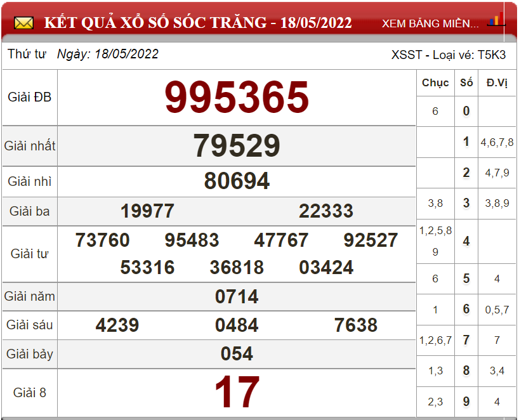Click the 0,5,7 units cell
The image size is (519, 420).
(x=497, y=310)
